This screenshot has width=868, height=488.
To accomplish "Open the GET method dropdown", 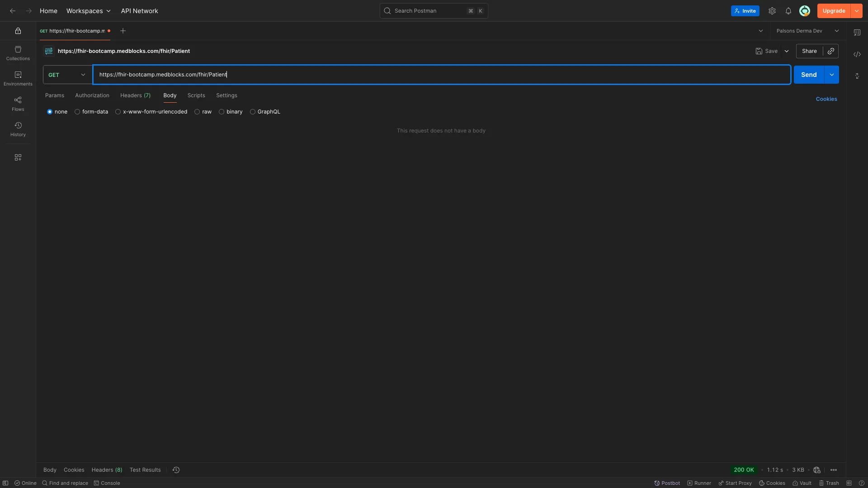I will (x=66, y=75).
